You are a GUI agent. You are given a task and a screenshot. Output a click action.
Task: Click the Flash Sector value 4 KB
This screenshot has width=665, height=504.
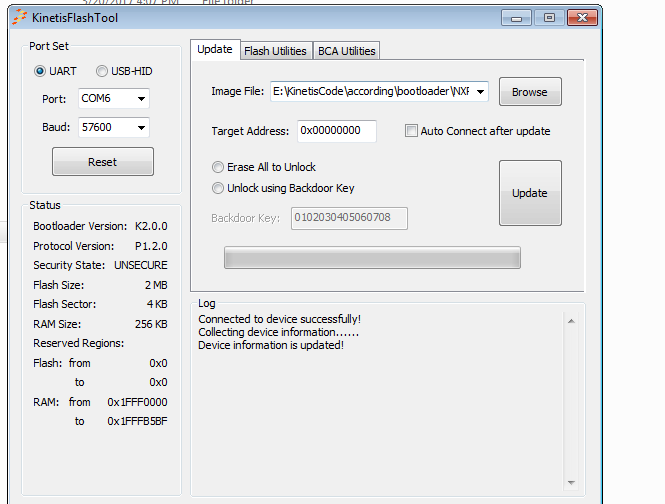pos(157,304)
